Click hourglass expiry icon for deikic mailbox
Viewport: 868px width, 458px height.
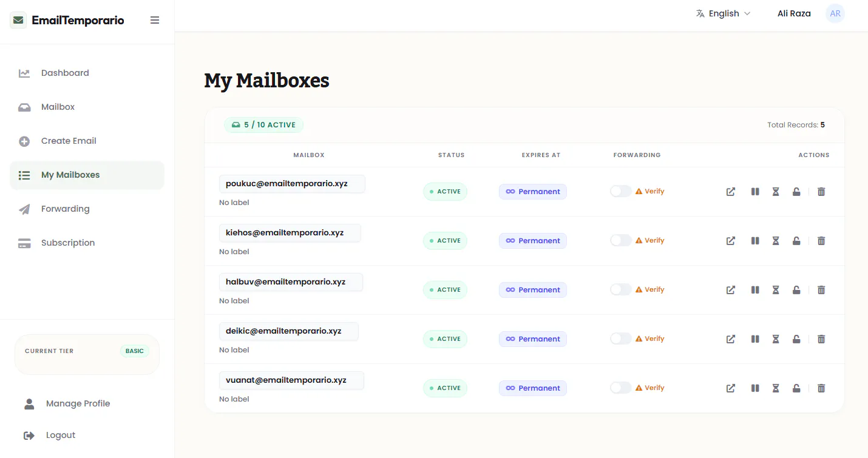tap(776, 339)
